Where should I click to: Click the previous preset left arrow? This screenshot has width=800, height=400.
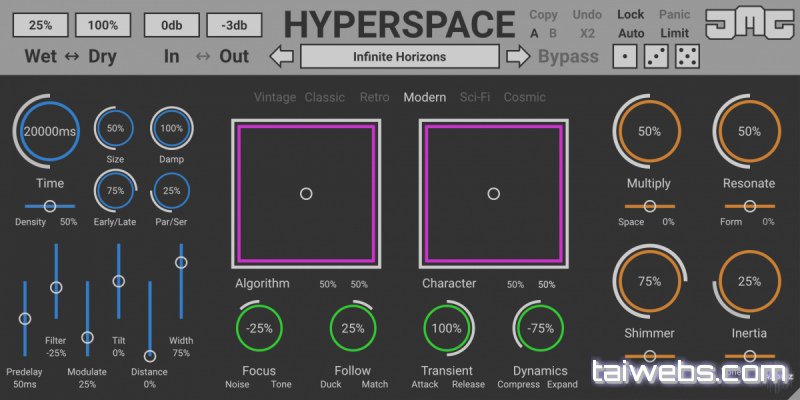(283, 57)
